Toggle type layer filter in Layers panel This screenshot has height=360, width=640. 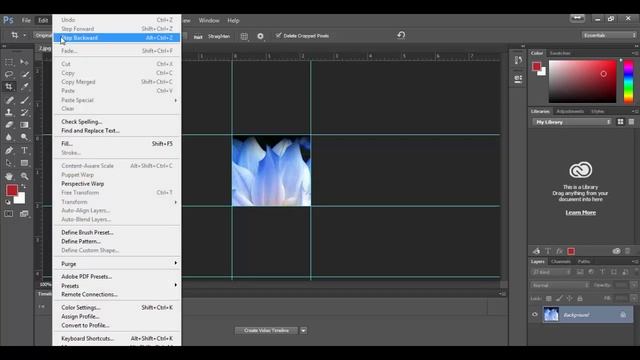[602, 272]
